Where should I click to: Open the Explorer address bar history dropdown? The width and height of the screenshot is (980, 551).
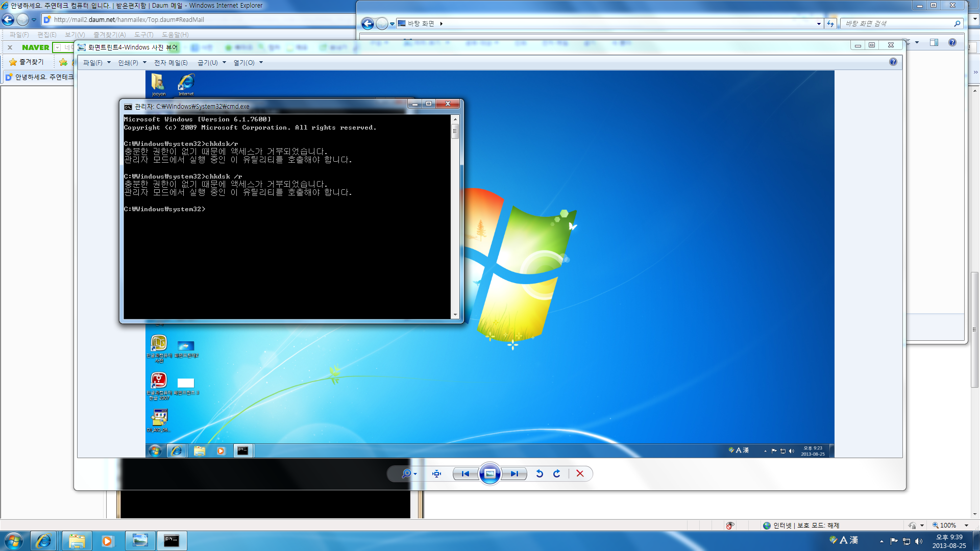(x=819, y=23)
